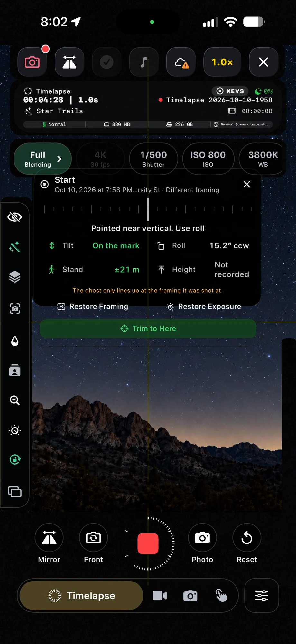Select the ±21 m stand distance value
The image size is (296, 644).
[x=127, y=270]
